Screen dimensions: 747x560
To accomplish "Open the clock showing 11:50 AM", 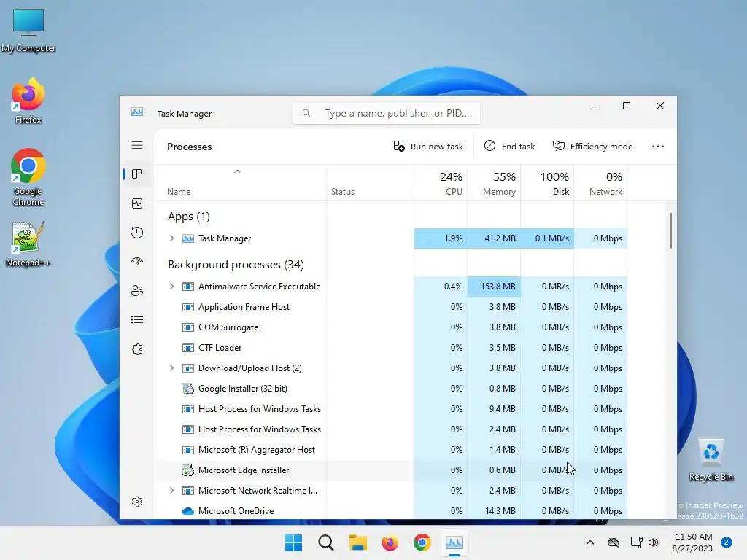I will 692,542.
